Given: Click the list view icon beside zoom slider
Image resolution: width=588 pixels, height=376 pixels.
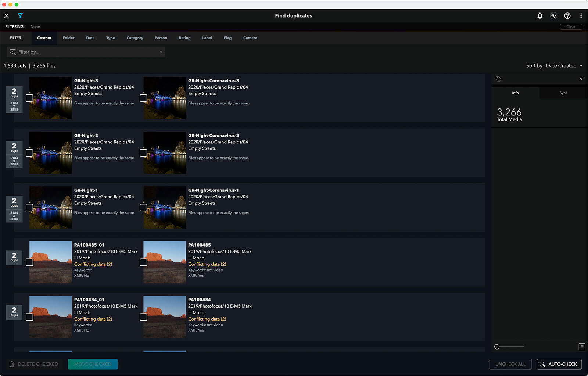Looking at the screenshot, I should 582,347.
